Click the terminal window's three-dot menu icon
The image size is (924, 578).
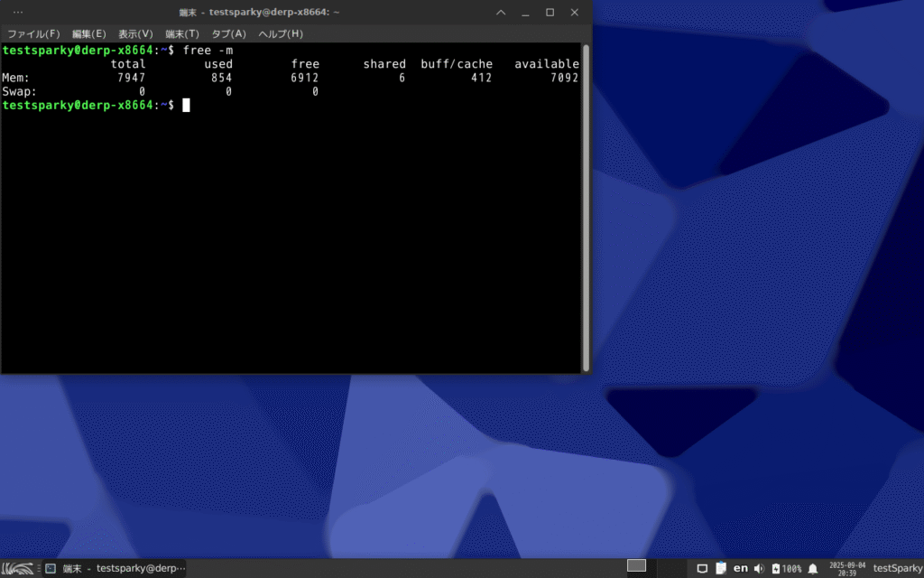pyautogui.click(x=17, y=12)
